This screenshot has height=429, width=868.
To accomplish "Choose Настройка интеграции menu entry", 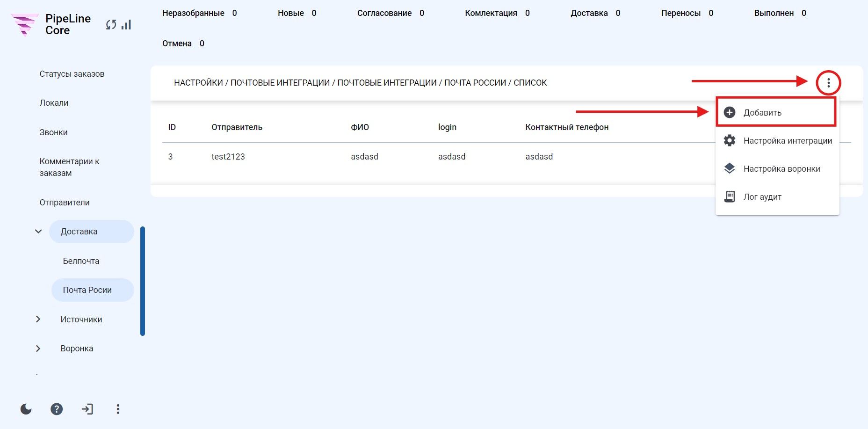I will tap(777, 140).
